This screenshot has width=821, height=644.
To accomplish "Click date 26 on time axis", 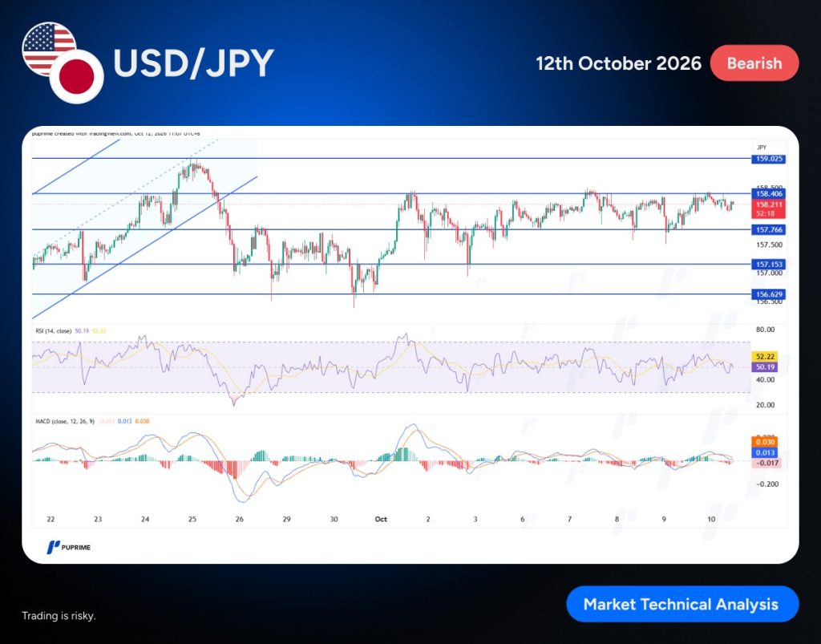I will point(239,519).
